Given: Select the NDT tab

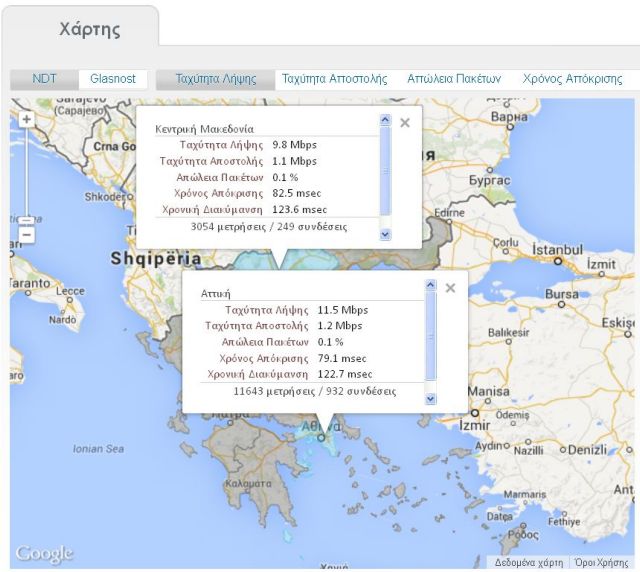Looking at the screenshot, I should click(x=44, y=78).
